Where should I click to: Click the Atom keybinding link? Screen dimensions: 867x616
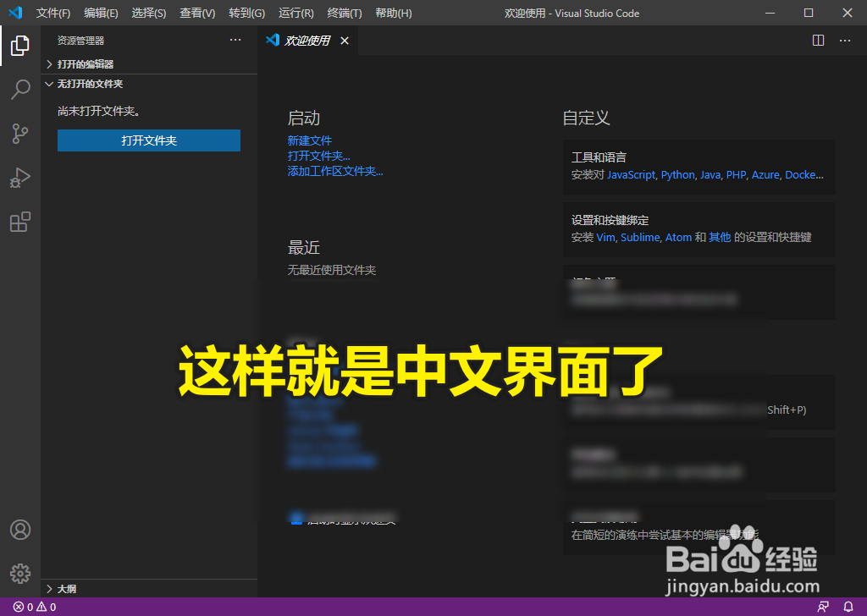[x=678, y=237]
